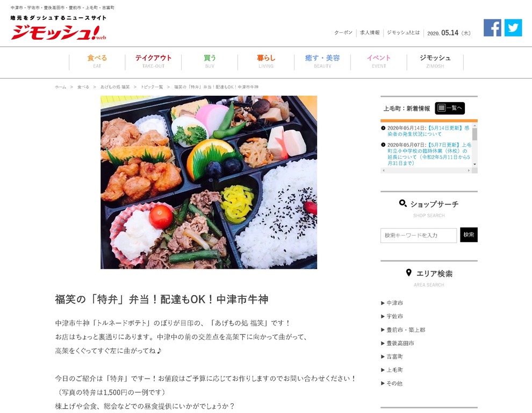Image resolution: width=532 pixels, height=413 pixels.
Task: Open the 5月14日更新 infection status link
Action: pyautogui.click(x=428, y=131)
